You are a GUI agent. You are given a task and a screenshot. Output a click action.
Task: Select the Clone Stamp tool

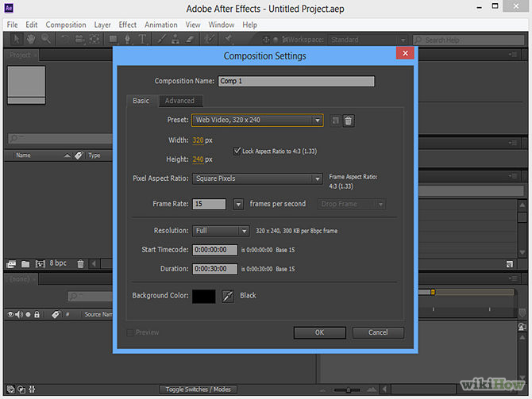coord(175,40)
